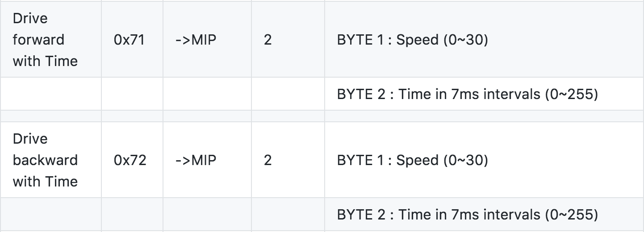
Task: Click the empty cell directly below 0x72
Action: (132, 214)
